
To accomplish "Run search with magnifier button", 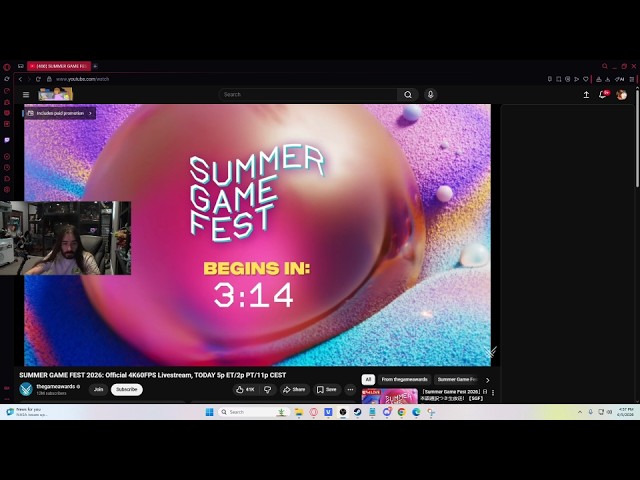I will (408, 95).
